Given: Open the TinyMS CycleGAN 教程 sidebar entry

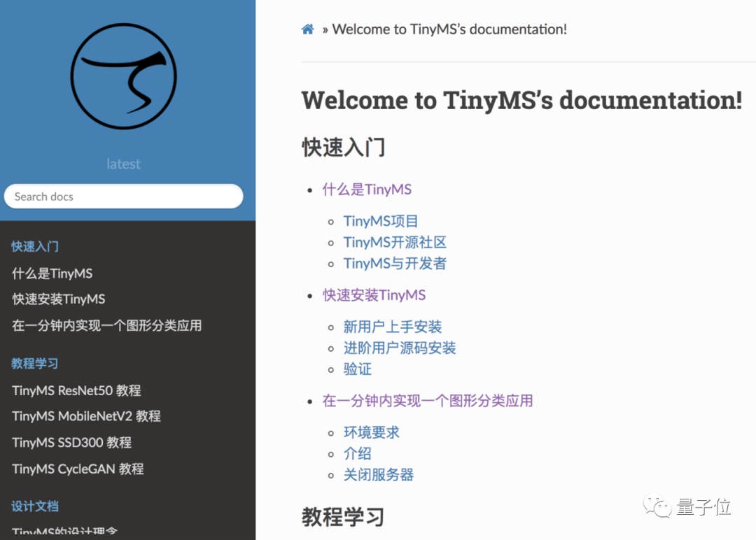Looking at the screenshot, I should pyautogui.click(x=78, y=469).
